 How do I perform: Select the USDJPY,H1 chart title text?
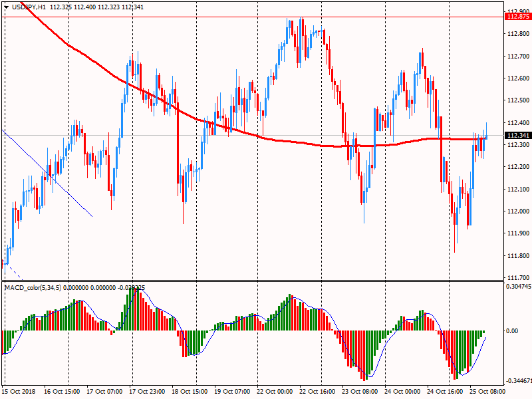pyautogui.click(x=29, y=7)
